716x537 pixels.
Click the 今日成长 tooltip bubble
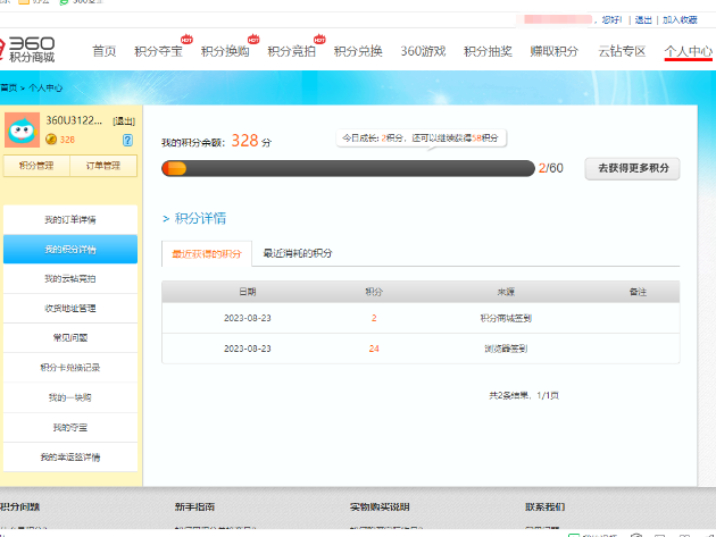coord(421,138)
